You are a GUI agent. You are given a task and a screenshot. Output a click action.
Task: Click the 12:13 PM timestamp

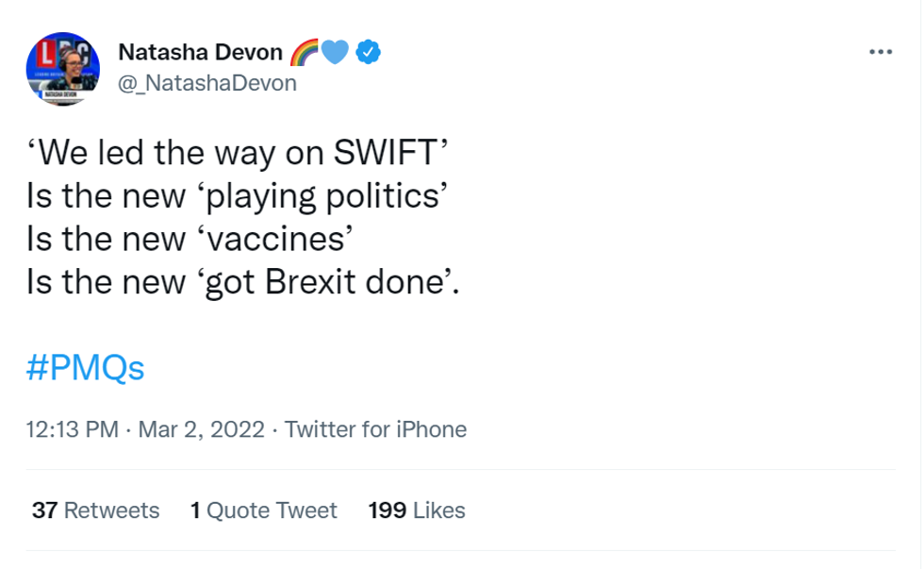[x=72, y=429]
